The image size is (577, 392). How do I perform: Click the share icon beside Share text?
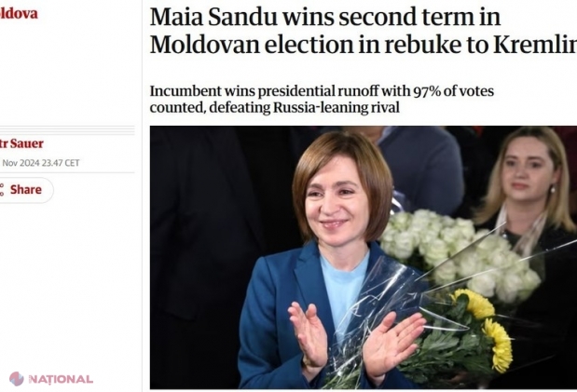tap(2, 190)
